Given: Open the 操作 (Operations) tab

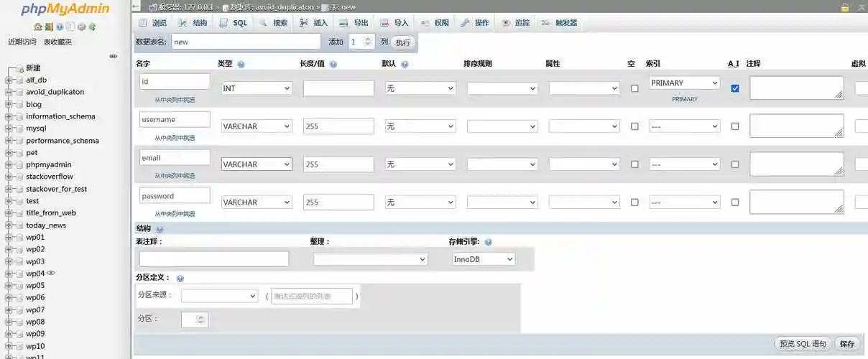Looking at the screenshot, I should (x=474, y=23).
